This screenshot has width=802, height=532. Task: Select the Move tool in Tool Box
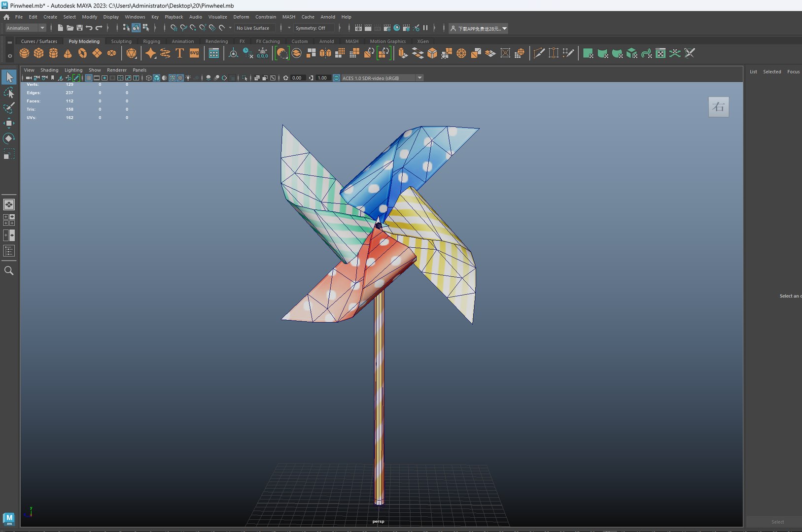click(9, 123)
